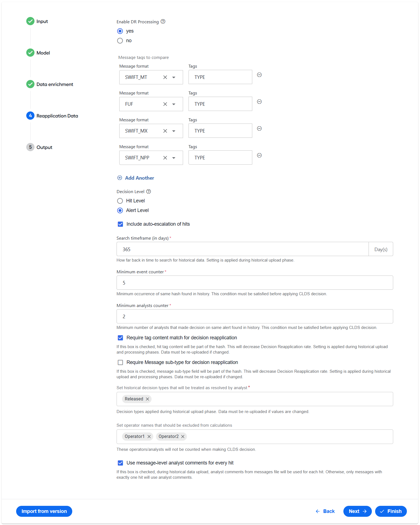420x525 pixels.
Task: Remove the SWIFT_MT tag row
Action: point(259,75)
